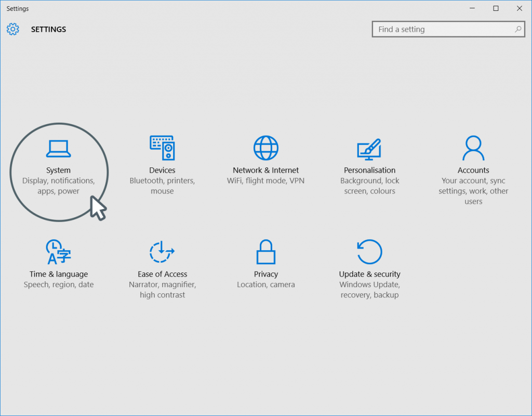Click the 'Narrator, magnifier, high contrast' subtitle
Screen dimensions: 532x416
[x=162, y=290]
